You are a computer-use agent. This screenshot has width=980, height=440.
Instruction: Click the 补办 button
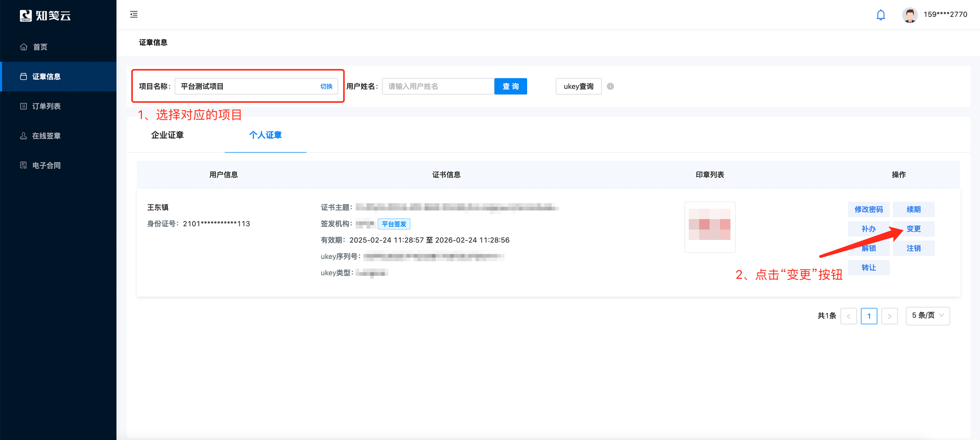(868, 229)
